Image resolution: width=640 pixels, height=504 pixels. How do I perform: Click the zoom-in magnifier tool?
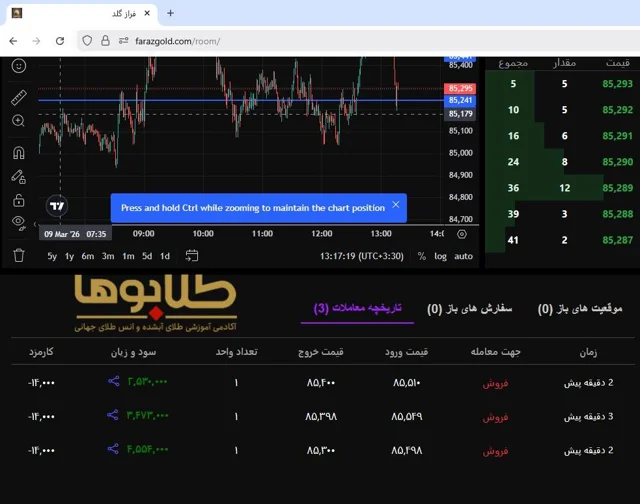(x=19, y=121)
